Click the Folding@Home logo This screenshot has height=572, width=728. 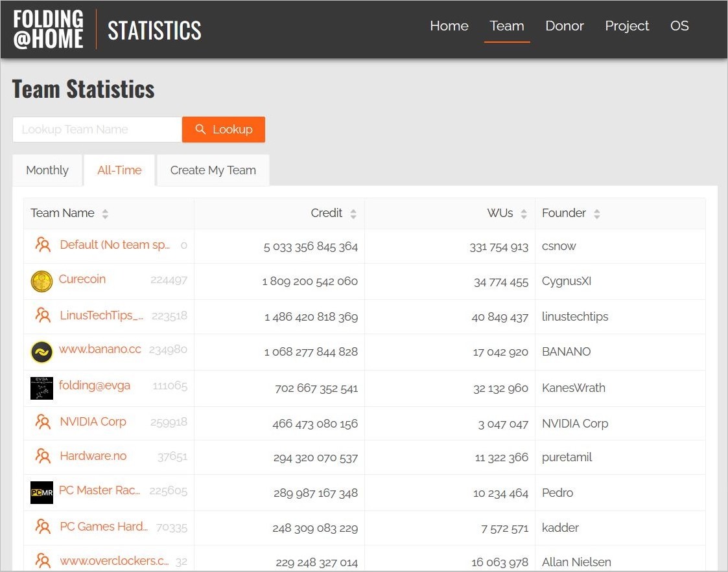[x=49, y=29]
